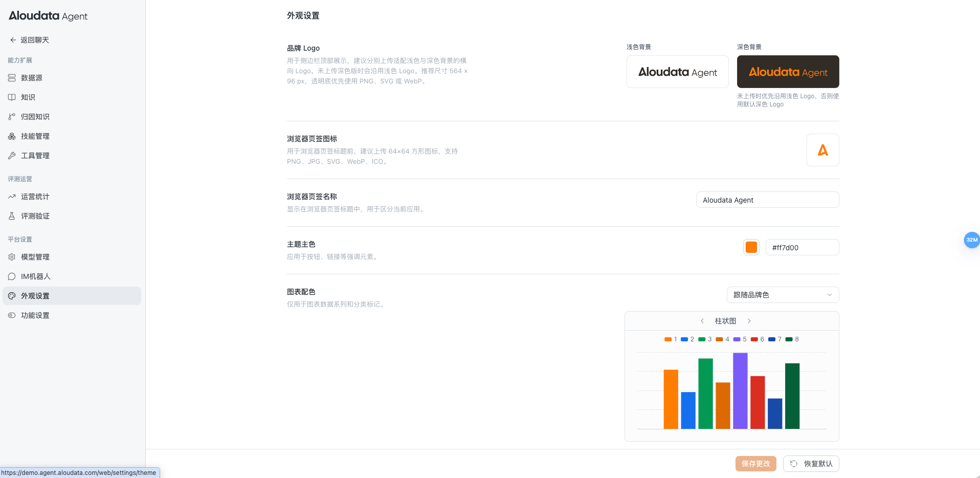Click legend item 1 in the chart
This screenshot has height=478, width=980.
click(x=671, y=339)
